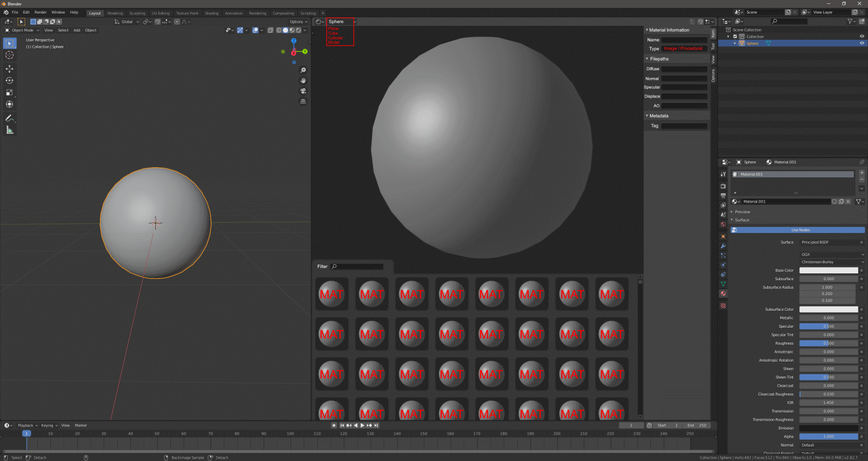
Task: Open the Sphere preview shape dropdown
Action: pos(341,22)
